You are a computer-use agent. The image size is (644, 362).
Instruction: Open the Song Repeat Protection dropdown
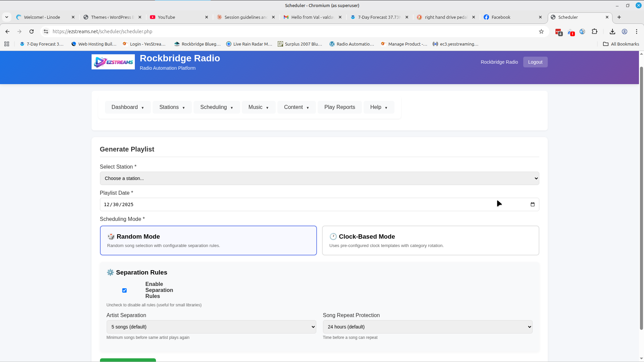(x=427, y=327)
